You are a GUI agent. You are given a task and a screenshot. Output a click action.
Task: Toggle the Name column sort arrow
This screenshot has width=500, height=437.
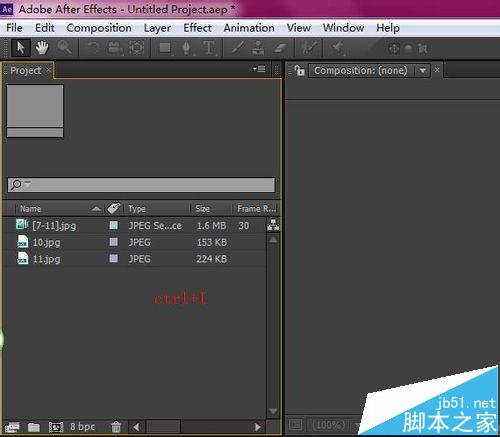[x=96, y=209]
